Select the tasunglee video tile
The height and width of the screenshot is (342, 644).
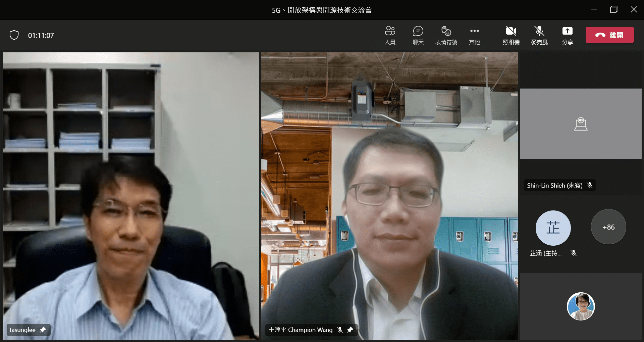131,195
